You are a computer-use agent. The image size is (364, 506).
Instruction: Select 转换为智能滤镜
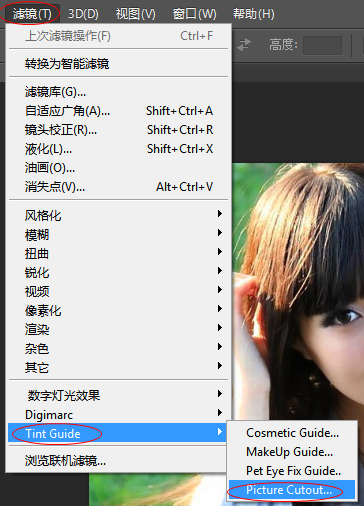point(118,63)
